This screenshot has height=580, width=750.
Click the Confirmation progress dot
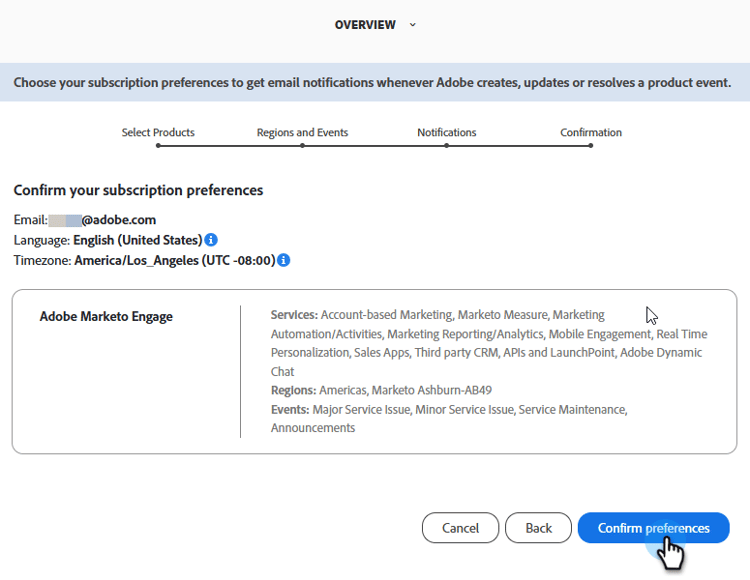(x=591, y=146)
